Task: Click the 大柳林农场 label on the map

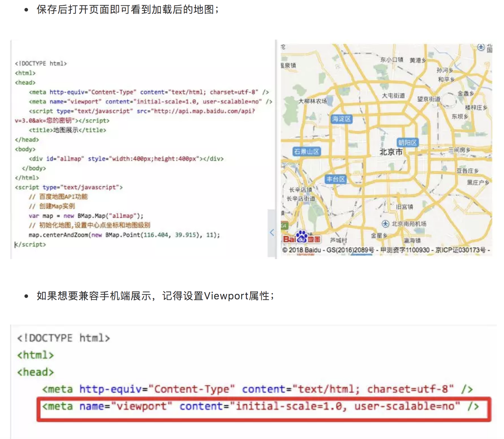Action: click(313, 101)
